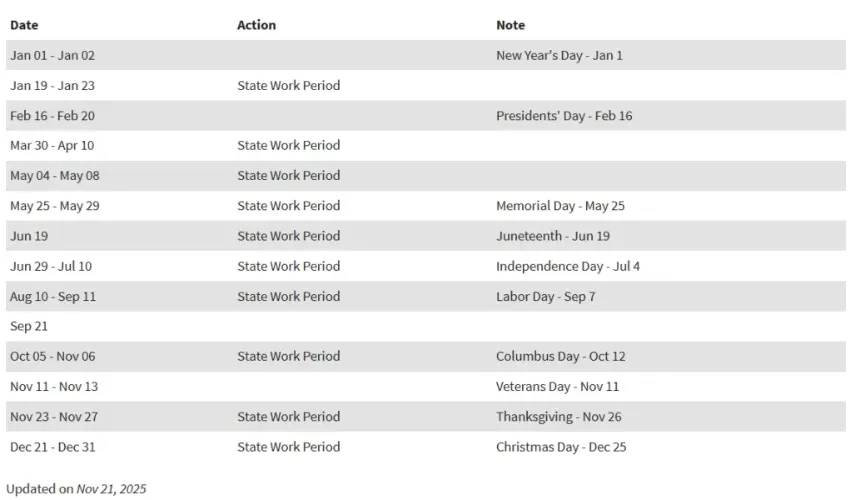Click Memorial Day - May 25 note

coord(560,206)
